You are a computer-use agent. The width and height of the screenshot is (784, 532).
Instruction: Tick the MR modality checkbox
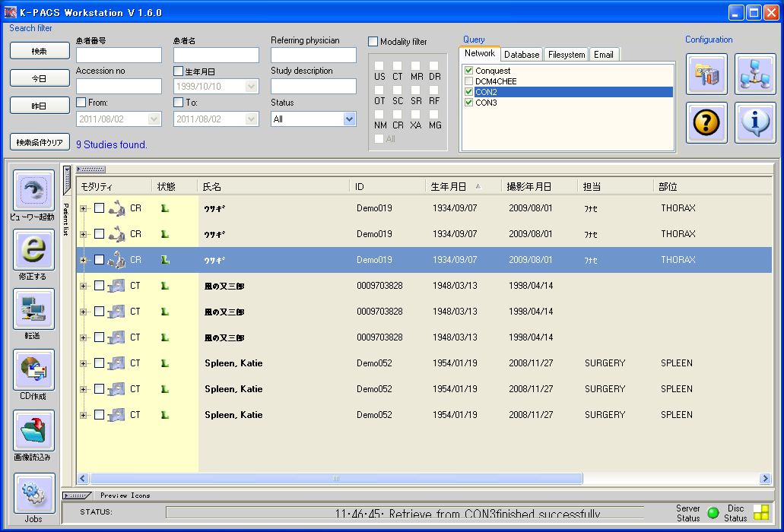415,66
